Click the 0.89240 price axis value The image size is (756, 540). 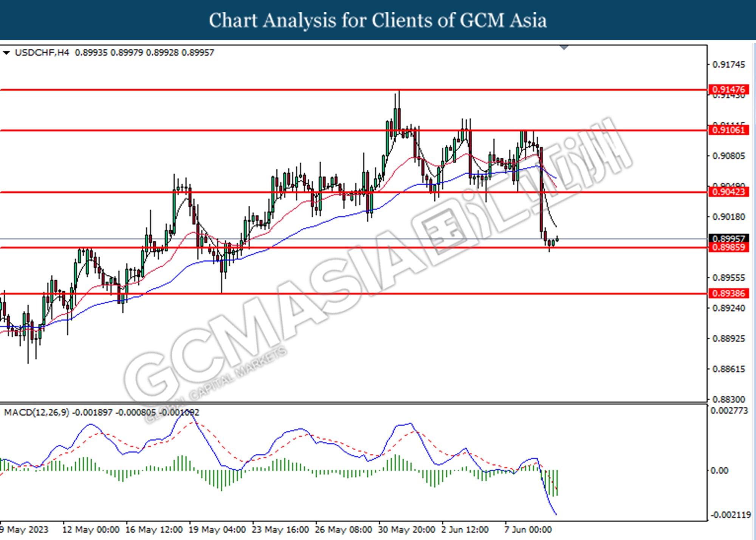tap(729, 308)
